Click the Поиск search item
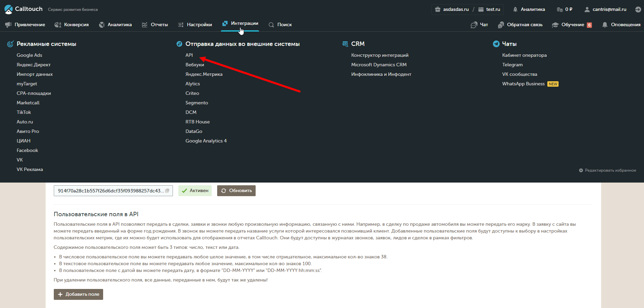This screenshot has height=308, width=644. pyautogui.click(x=280, y=24)
